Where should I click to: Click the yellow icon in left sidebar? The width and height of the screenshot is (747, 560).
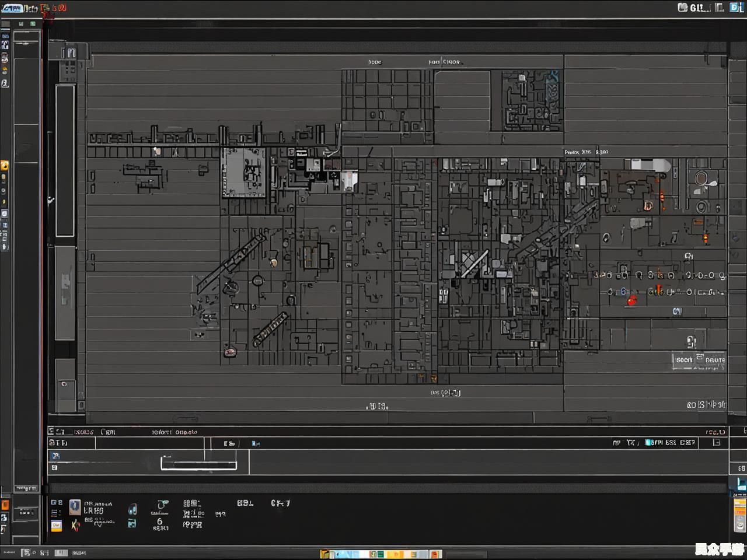[x=4, y=166]
